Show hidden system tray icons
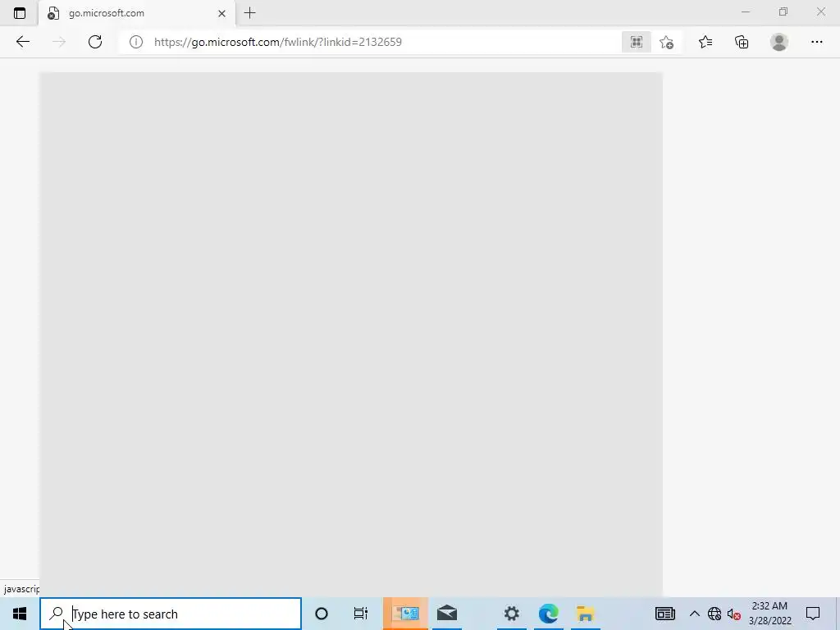 694,614
